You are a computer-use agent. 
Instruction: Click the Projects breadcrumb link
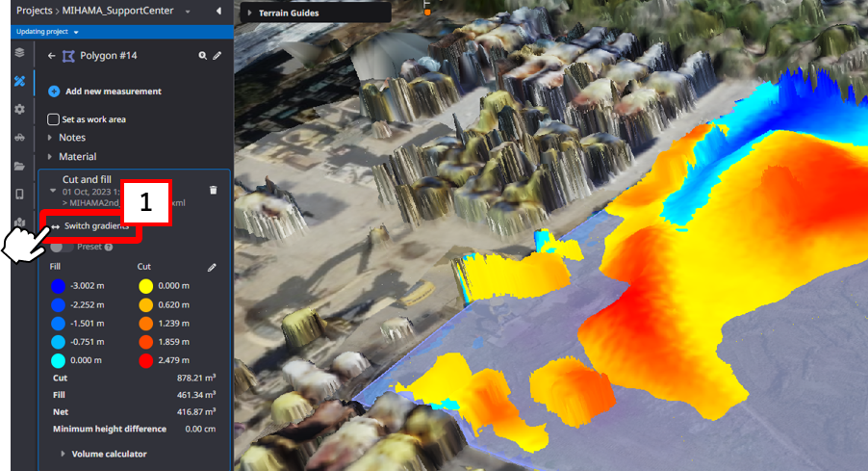point(37,11)
